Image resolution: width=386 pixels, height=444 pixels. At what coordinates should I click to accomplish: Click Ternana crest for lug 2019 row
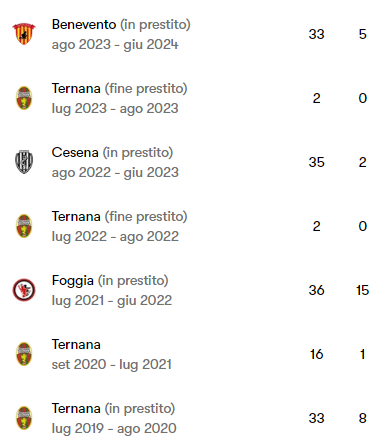(x=24, y=418)
